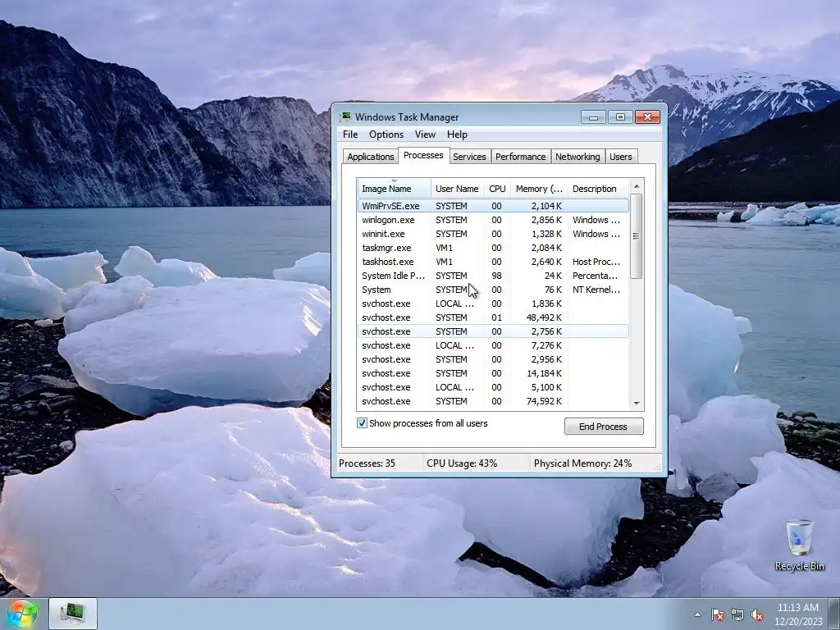Viewport: 840px width, 630px height.
Task: Click the CPU Usage: 43% status entry
Action: pyautogui.click(x=462, y=463)
